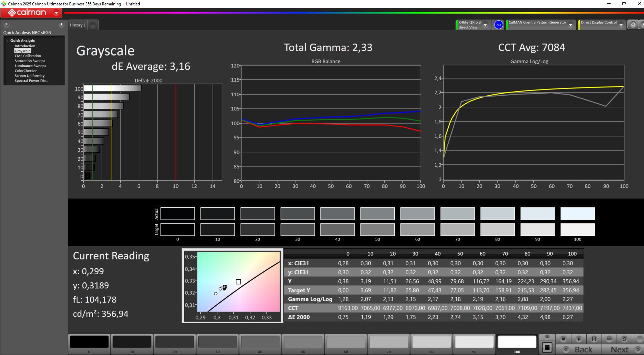
Task: Expand the pattern options up-arrow
Action: 547,337
